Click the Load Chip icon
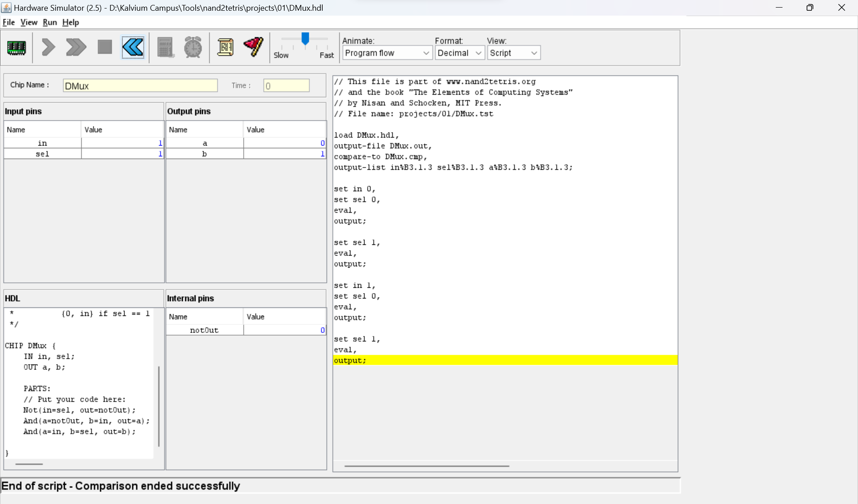This screenshot has width=858, height=504. tap(17, 48)
